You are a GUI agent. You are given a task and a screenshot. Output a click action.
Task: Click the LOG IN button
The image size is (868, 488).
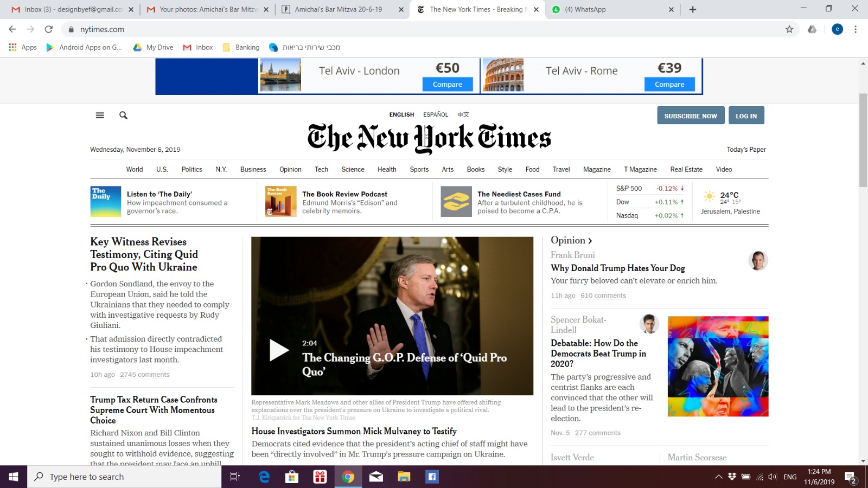746,115
